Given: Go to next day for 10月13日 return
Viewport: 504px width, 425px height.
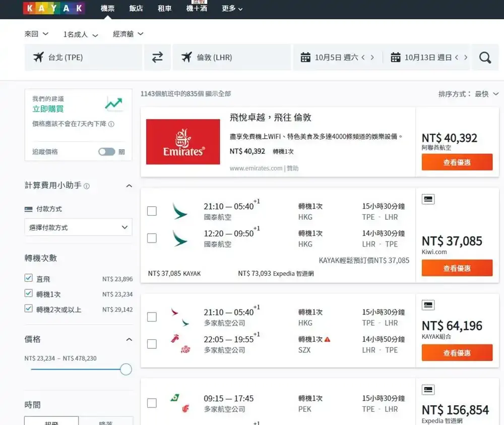Looking at the screenshot, I should tap(465, 57).
